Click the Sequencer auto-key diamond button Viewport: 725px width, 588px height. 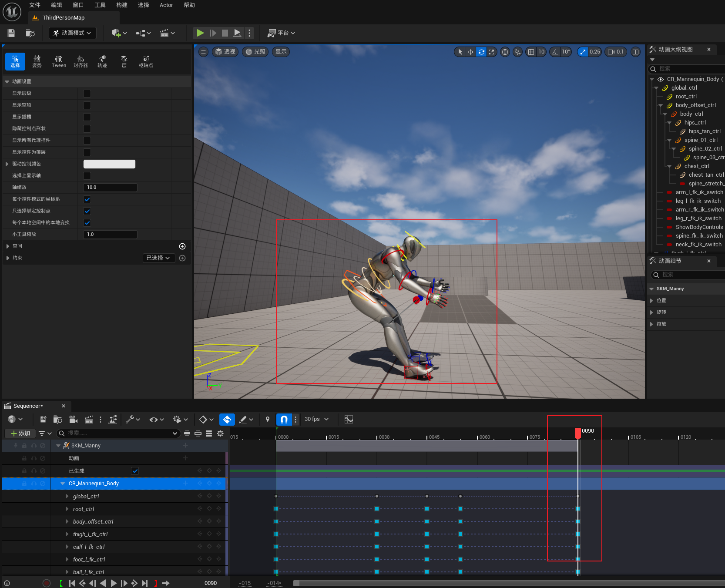click(227, 420)
